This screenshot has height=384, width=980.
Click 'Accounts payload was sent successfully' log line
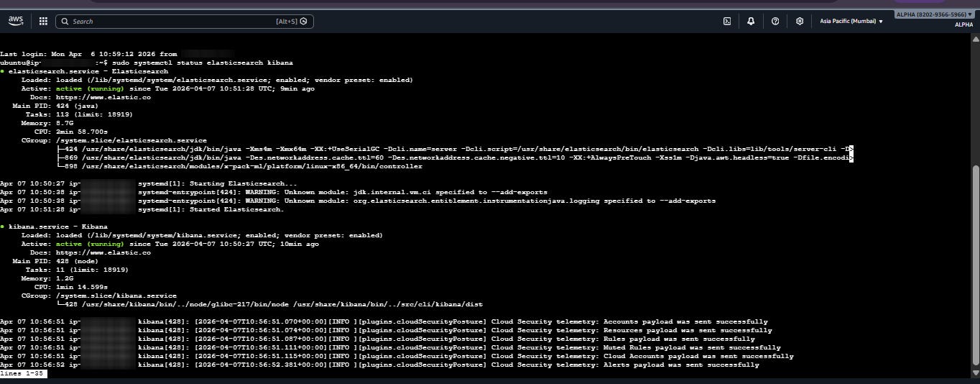384,321
